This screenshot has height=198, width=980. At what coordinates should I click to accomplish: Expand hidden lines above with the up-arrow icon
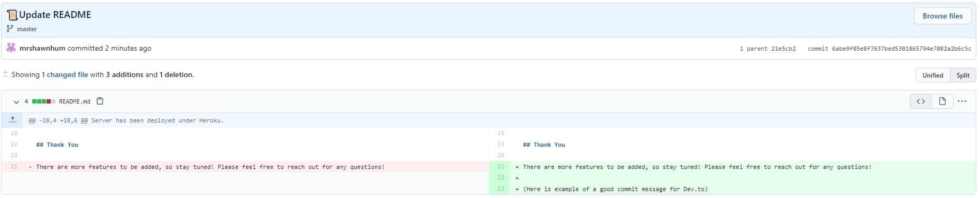pyautogui.click(x=13, y=120)
